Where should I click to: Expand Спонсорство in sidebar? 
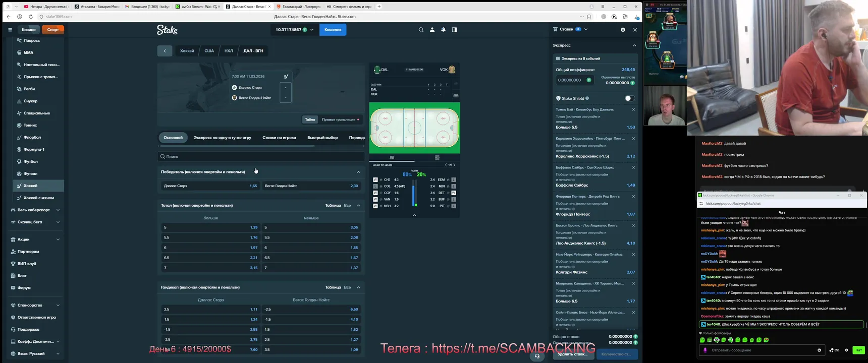click(58, 305)
